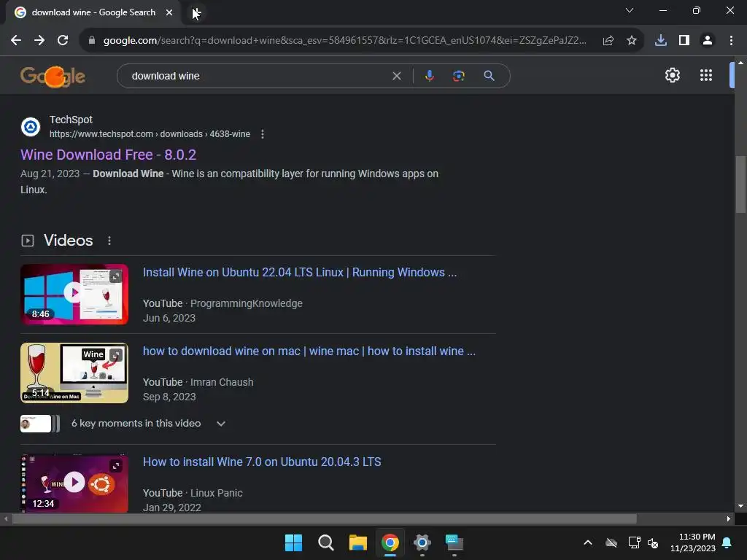Bookmark this page with the star icon

(632, 41)
